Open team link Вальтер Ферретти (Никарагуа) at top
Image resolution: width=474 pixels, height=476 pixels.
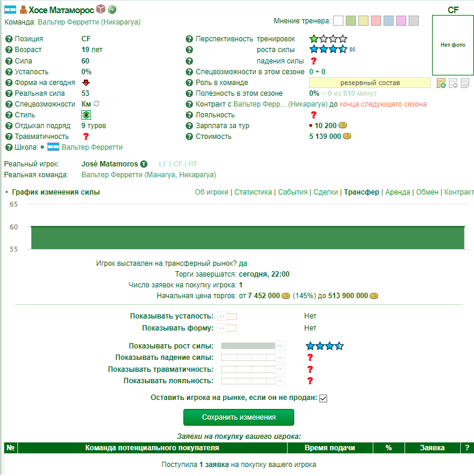(x=89, y=22)
